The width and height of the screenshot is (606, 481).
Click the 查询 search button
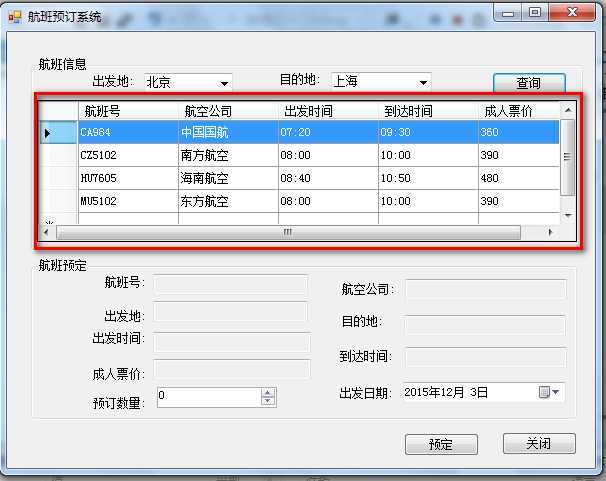pos(529,83)
